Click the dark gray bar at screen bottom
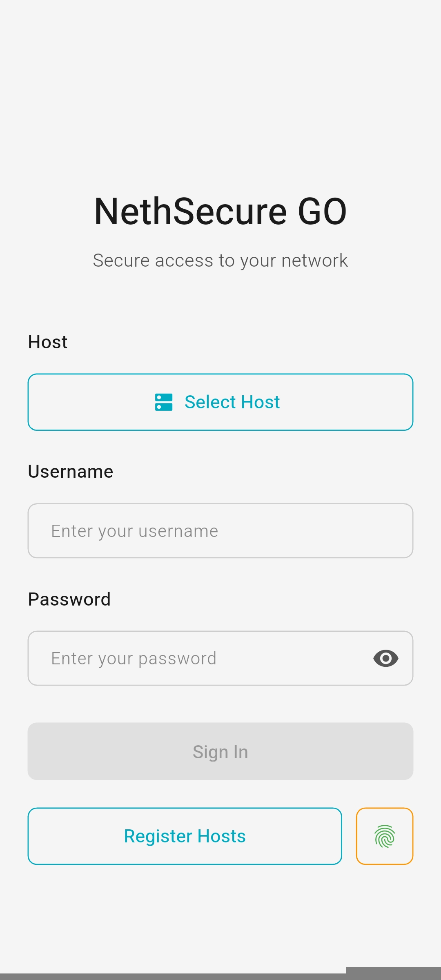 220,976
